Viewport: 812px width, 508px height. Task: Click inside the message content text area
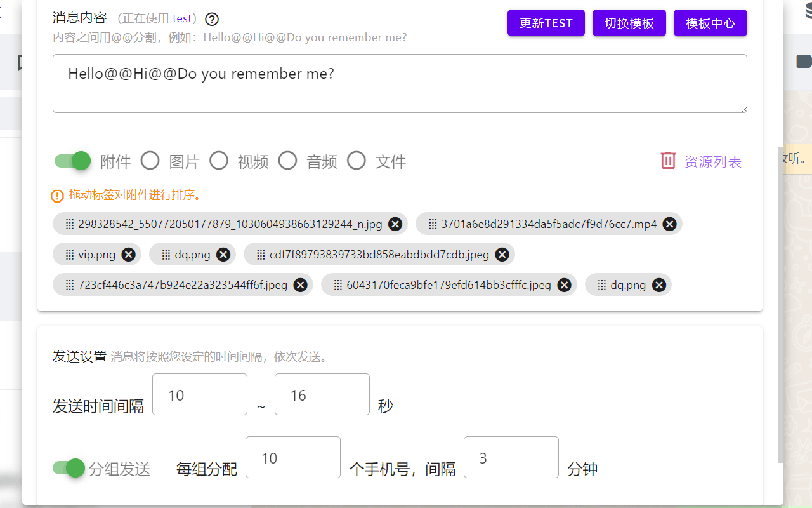click(398, 83)
